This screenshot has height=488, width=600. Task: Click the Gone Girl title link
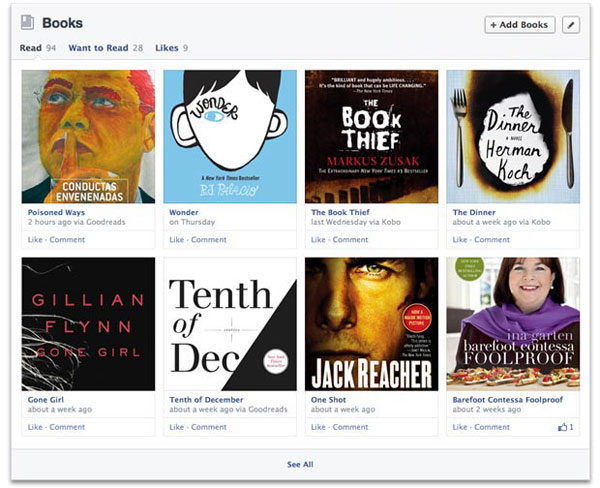(46, 400)
